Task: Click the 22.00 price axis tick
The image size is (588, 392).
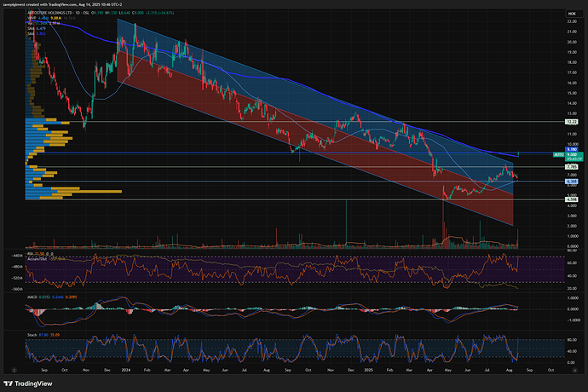Action: coord(572,22)
